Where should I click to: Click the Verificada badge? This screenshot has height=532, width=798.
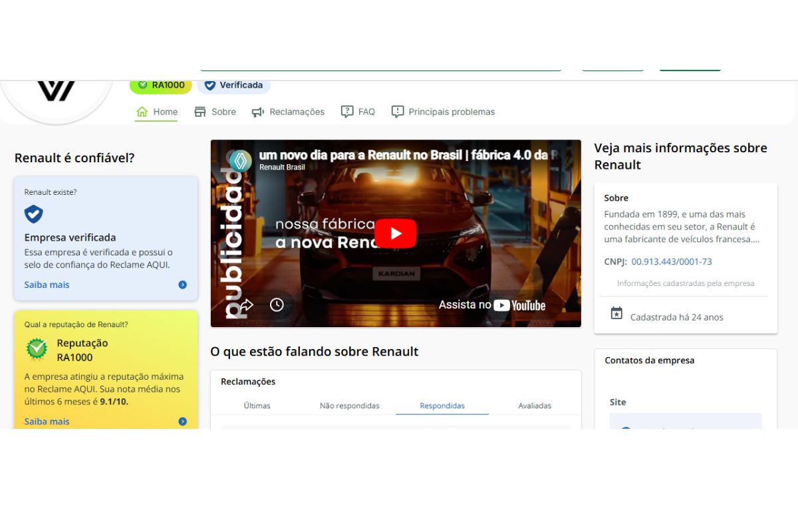[x=233, y=85]
